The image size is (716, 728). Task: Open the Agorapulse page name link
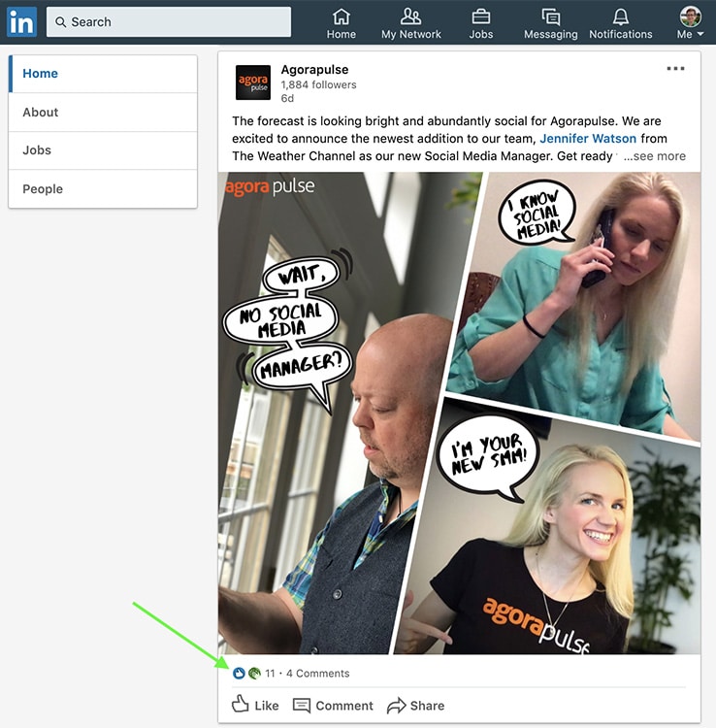coord(314,70)
